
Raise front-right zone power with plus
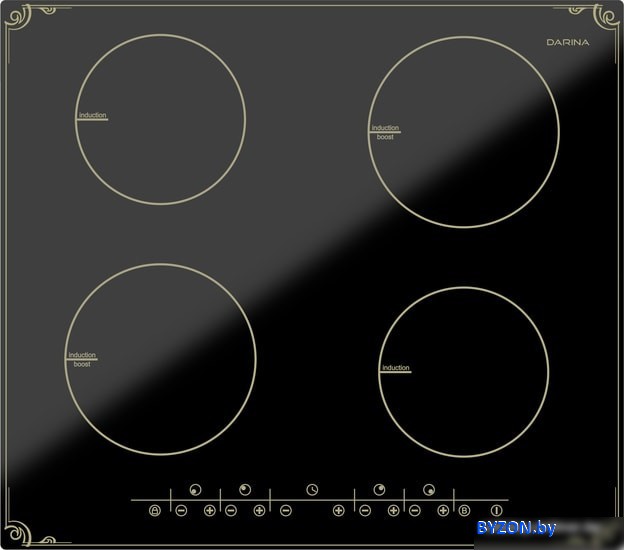click(443, 510)
